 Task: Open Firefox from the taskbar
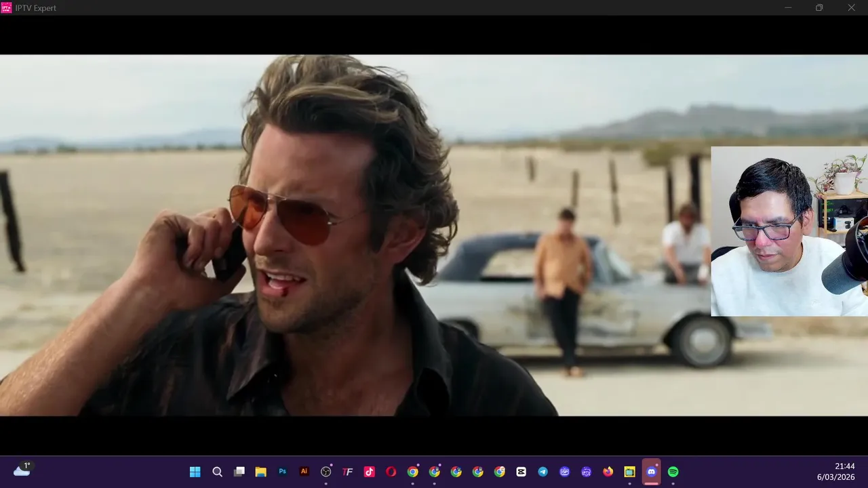click(608, 472)
